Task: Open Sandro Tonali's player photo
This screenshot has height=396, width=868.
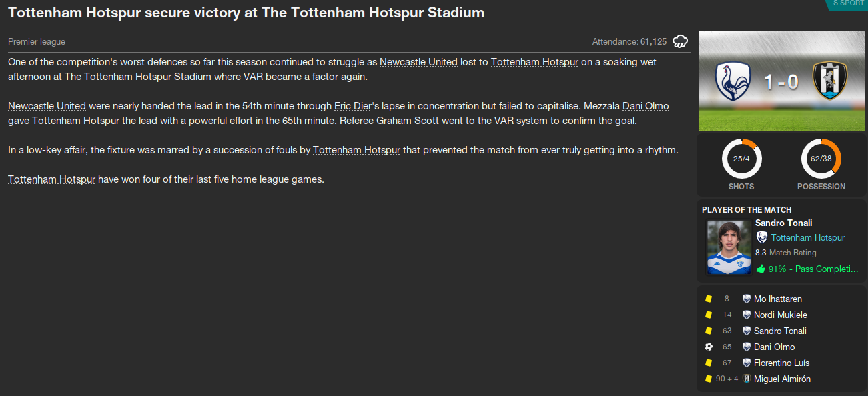Action: [728, 247]
